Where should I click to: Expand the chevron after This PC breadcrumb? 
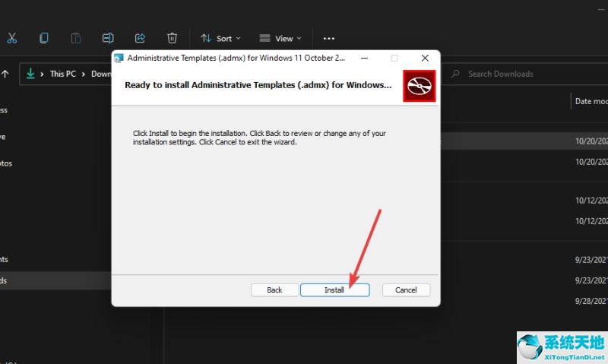(x=84, y=74)
